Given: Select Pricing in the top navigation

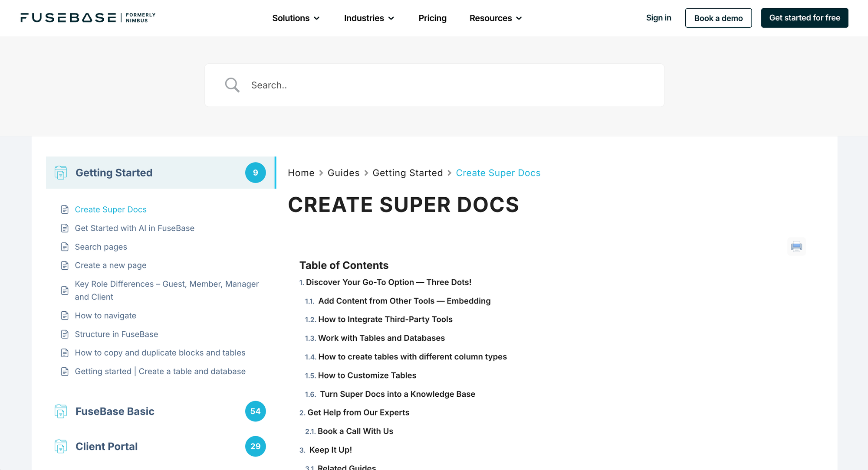Looking at the screenshot, I should (x=432, y=18).
